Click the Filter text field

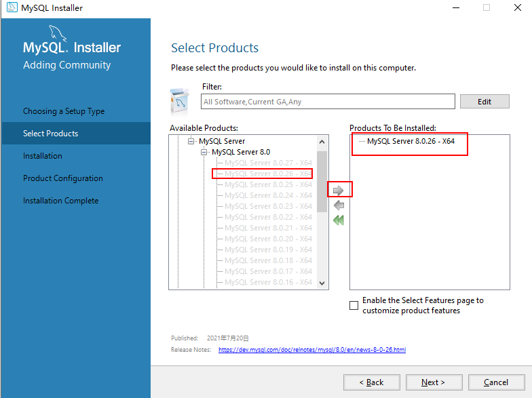pos(328,102)
